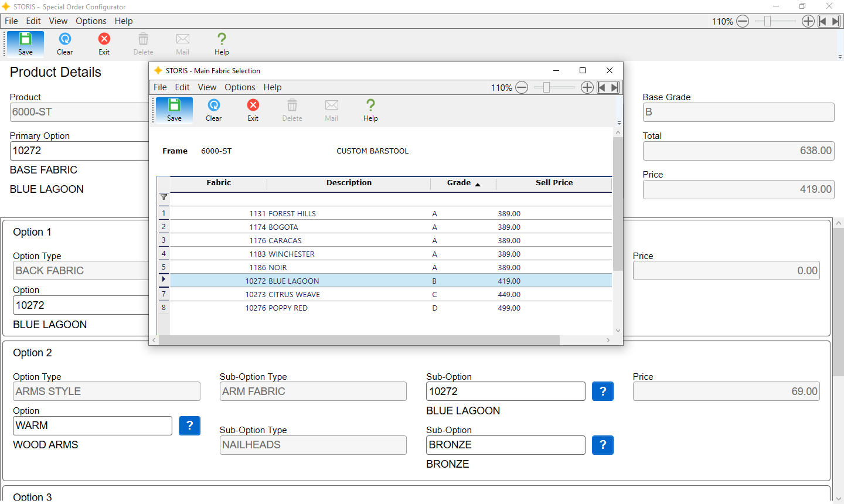Click the filter funnel icon in the fabric grid
The image size is (844, 504).
click(164, 197)
